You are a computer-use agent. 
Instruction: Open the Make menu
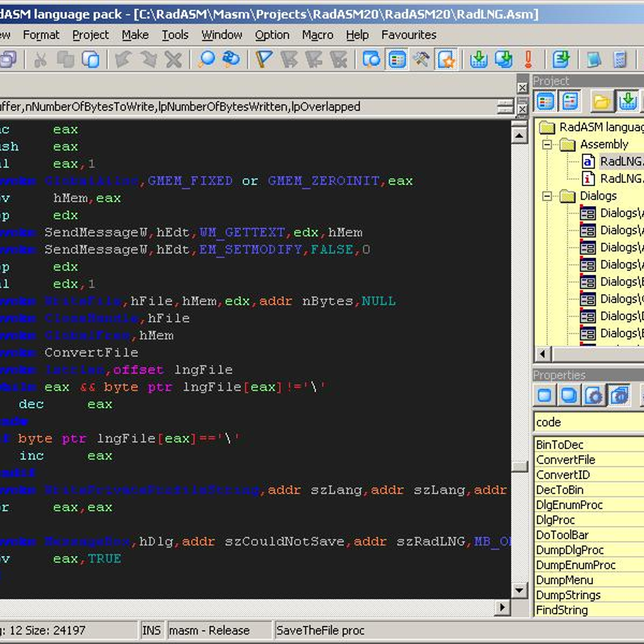click(135, 35)
